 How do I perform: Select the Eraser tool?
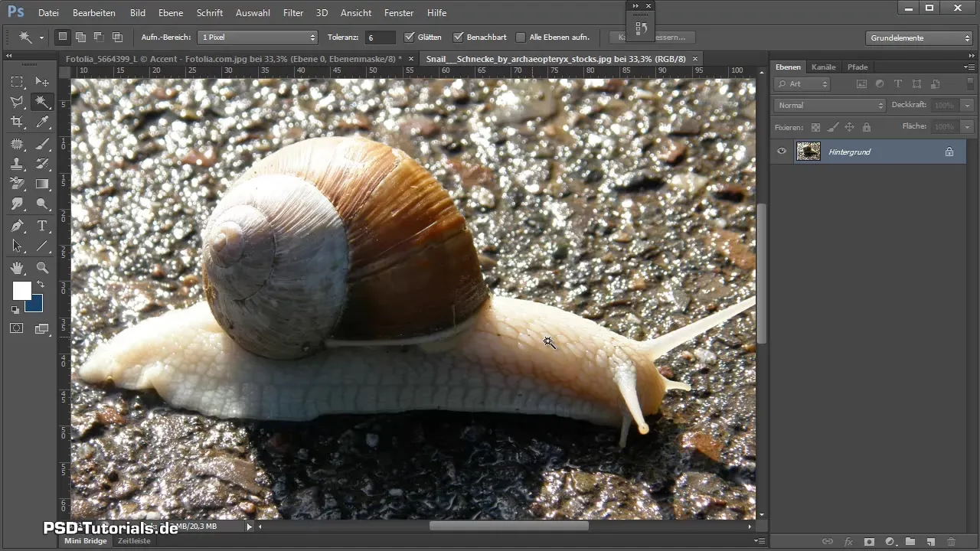(17, 183)
